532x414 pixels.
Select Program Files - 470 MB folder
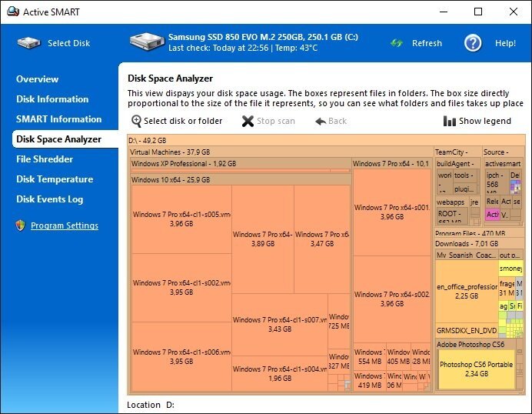click(480, 233)
